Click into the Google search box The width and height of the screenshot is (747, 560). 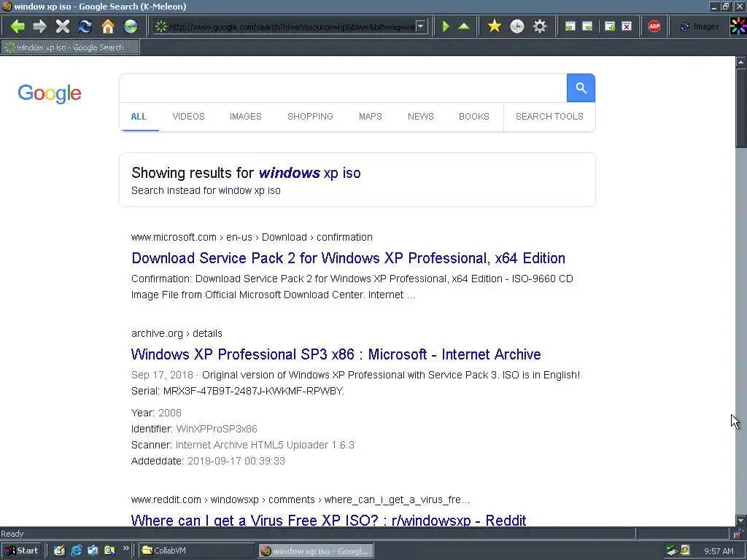[343, 88]
